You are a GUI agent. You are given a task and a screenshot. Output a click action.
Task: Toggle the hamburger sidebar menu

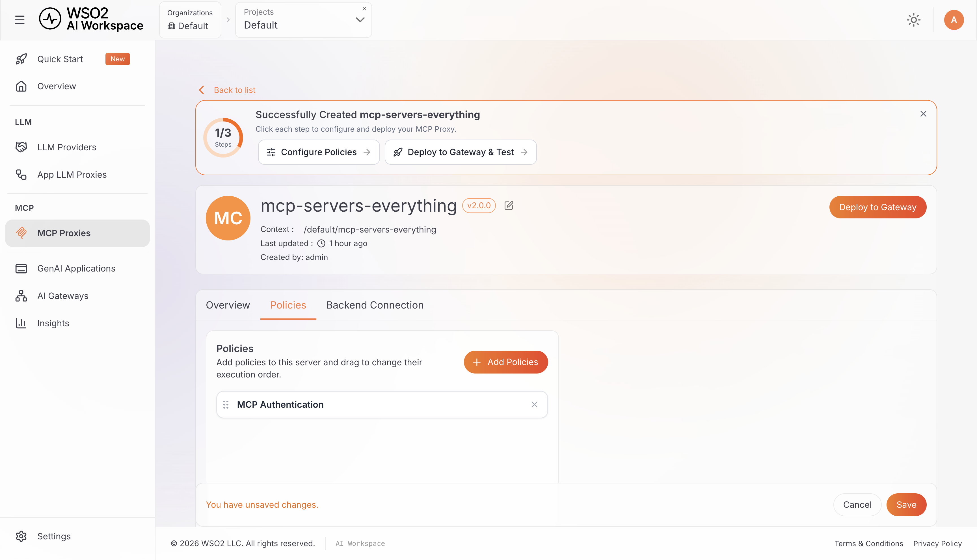pos(20,19)
